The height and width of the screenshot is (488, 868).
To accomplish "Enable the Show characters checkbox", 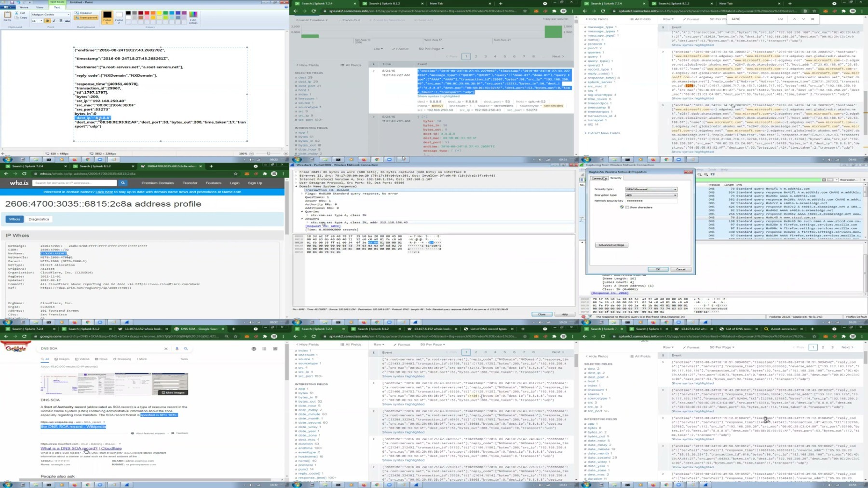I will pyautogui.click(x=627, y=207).
